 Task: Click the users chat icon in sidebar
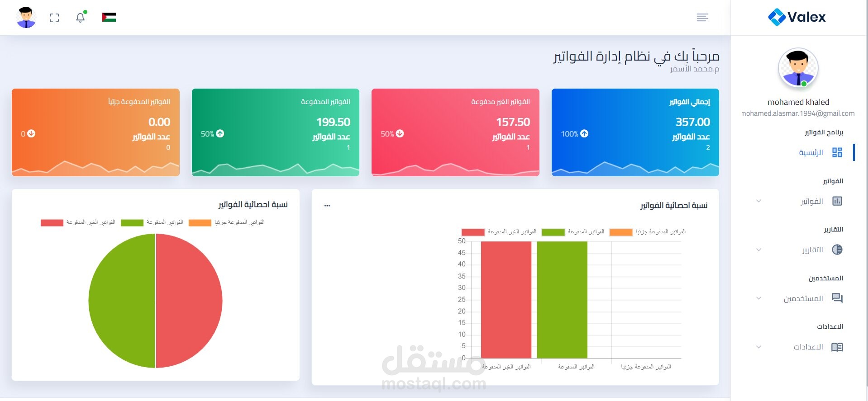click(x=837, y=298)
